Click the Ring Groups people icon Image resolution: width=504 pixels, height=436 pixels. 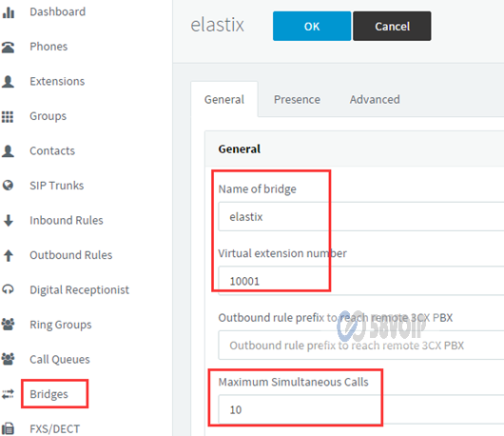tap(8, 324)
